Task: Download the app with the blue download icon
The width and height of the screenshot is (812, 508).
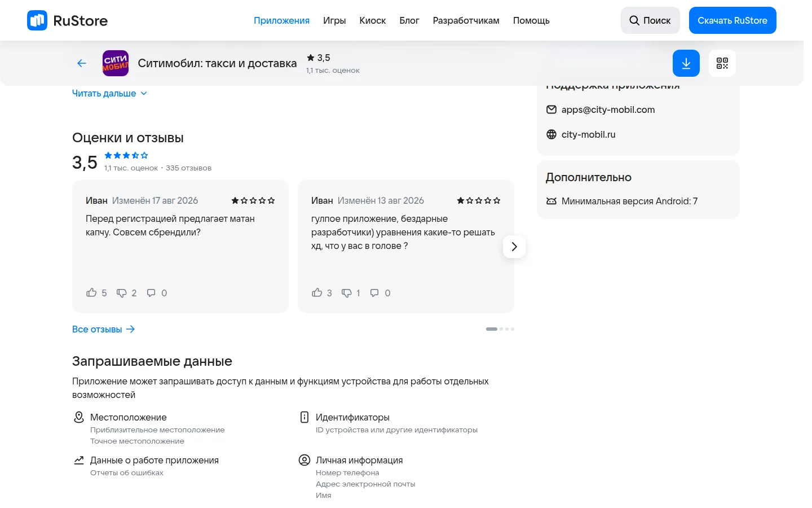Action: coord(686,63)
